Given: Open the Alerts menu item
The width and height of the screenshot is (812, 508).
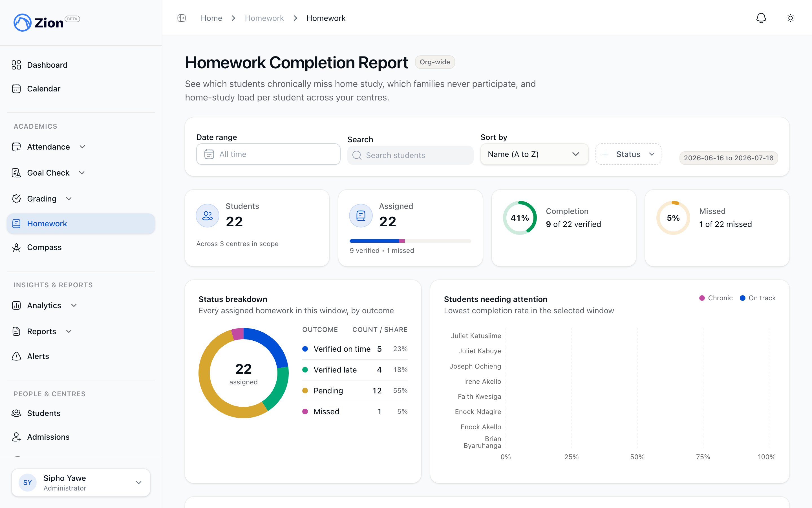Looking at the screenshot, I should (81, 356).
